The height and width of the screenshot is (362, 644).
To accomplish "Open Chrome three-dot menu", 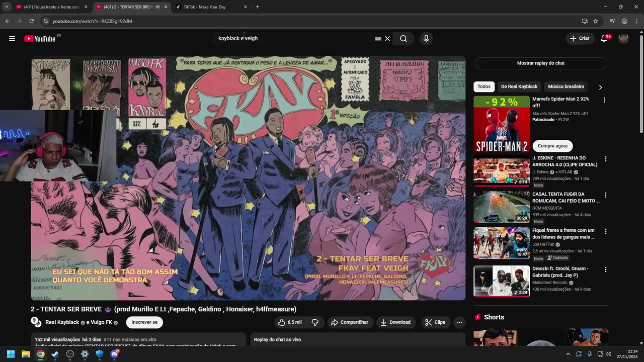I will coord(637,21).
